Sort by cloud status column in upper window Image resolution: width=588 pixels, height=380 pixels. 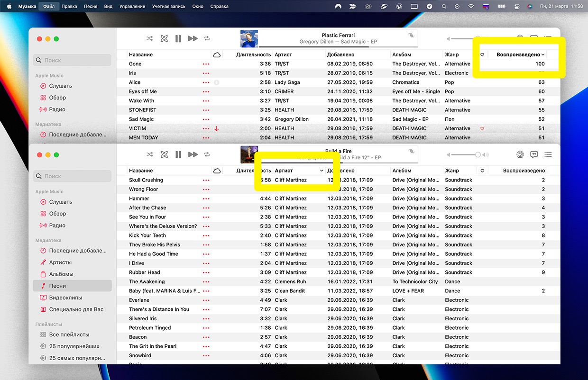217,55
